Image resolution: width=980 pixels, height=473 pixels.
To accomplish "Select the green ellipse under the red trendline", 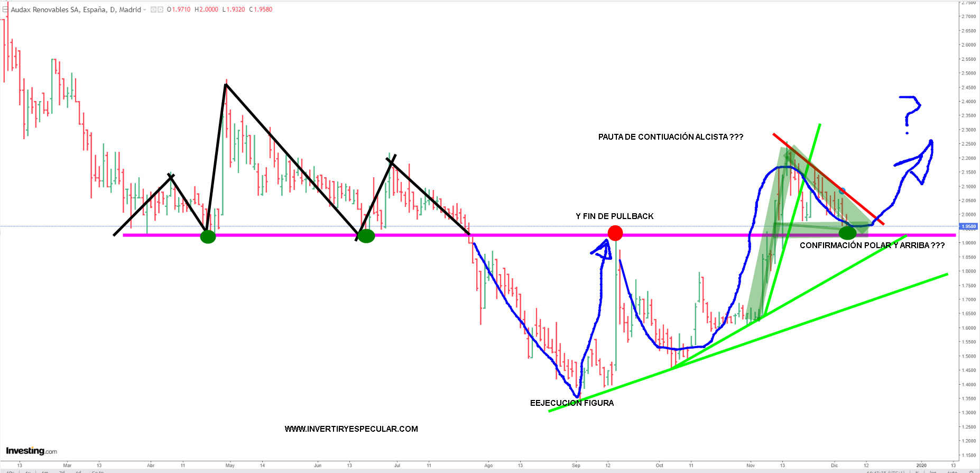I will 847,232.
